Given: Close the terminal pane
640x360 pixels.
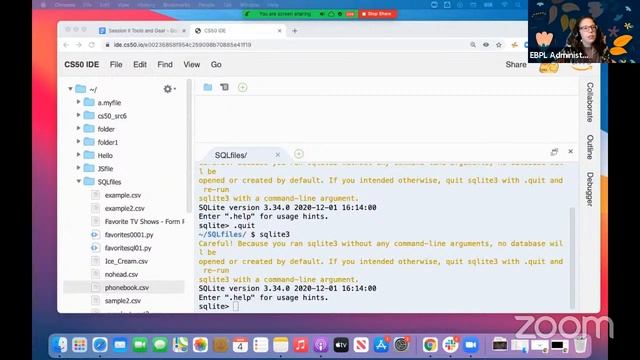Looking at the screenshot, I should (x=571, y=151).
